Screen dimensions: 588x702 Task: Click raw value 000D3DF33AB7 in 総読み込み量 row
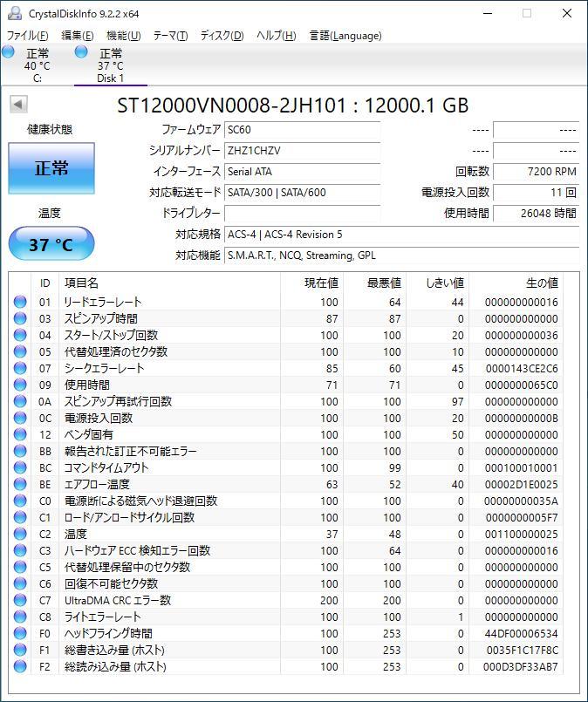[520, 666]
